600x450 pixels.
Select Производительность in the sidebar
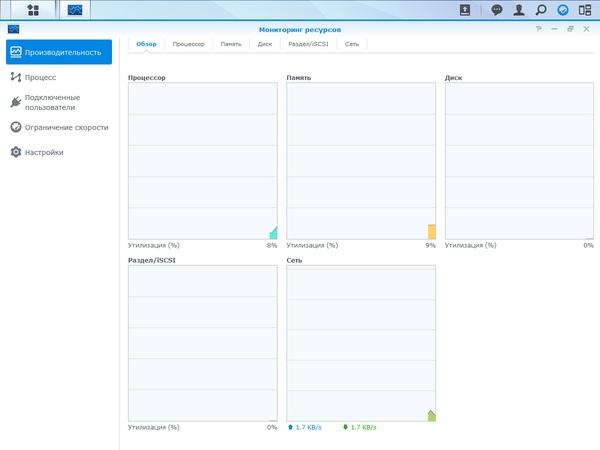[59, 52]
